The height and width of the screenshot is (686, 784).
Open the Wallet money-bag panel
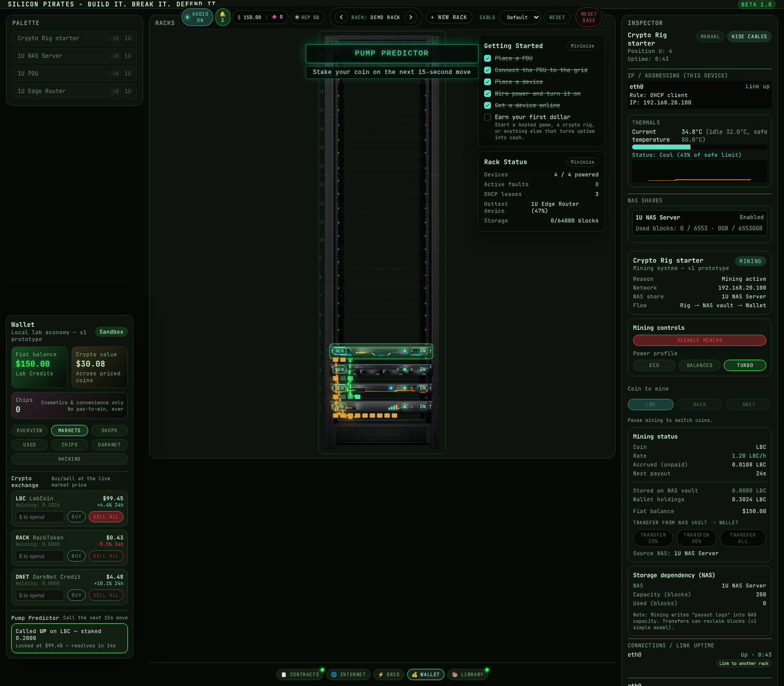click(426, 675)
